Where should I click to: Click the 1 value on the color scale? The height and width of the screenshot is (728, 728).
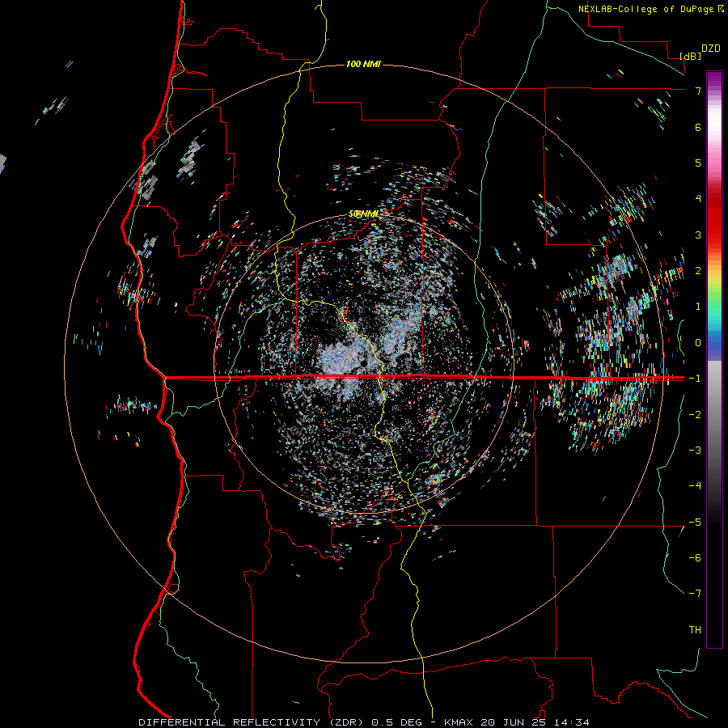698,307
